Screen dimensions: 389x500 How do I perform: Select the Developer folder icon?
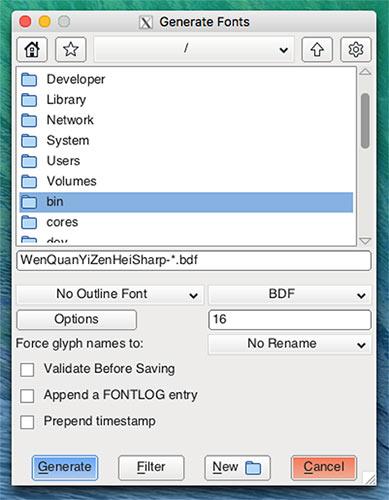coord(29,80)
